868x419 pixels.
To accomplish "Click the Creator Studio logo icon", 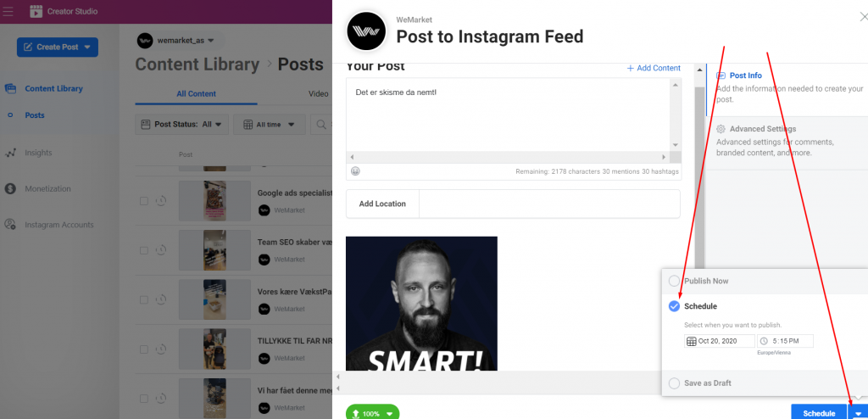I will (36, 11).
